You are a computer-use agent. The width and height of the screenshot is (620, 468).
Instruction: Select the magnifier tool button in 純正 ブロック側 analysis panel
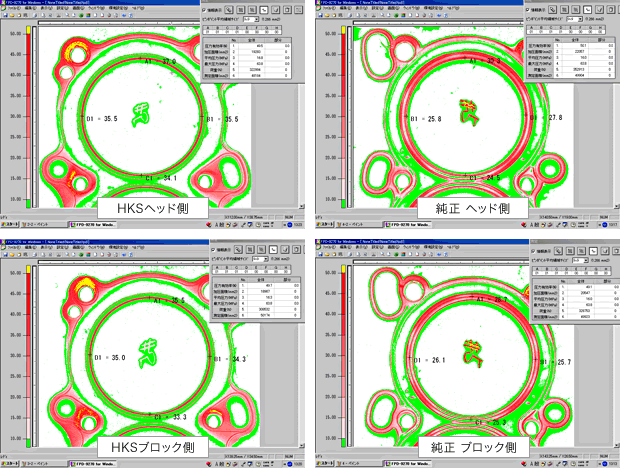click(x=558, y=251)
